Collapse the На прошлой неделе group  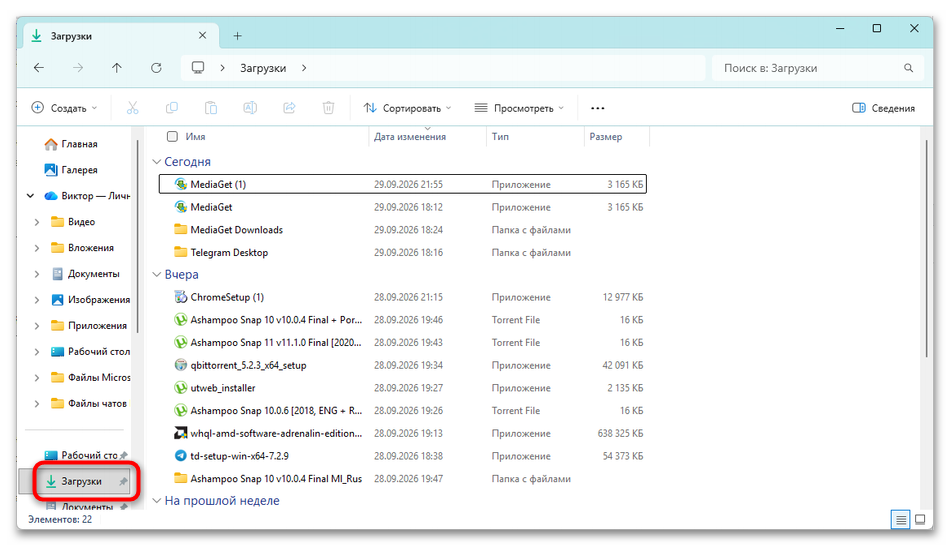[x=156, y=501]
